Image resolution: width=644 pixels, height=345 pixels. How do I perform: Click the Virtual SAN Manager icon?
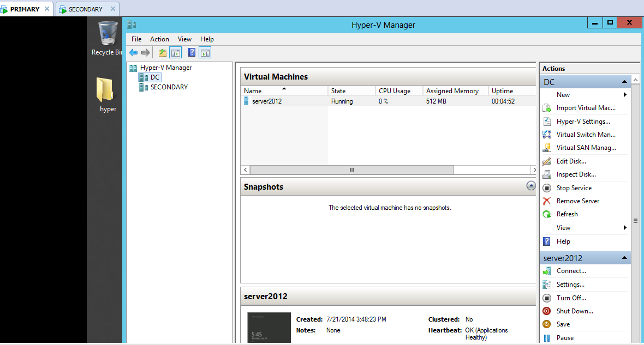[x=547, y=148]
